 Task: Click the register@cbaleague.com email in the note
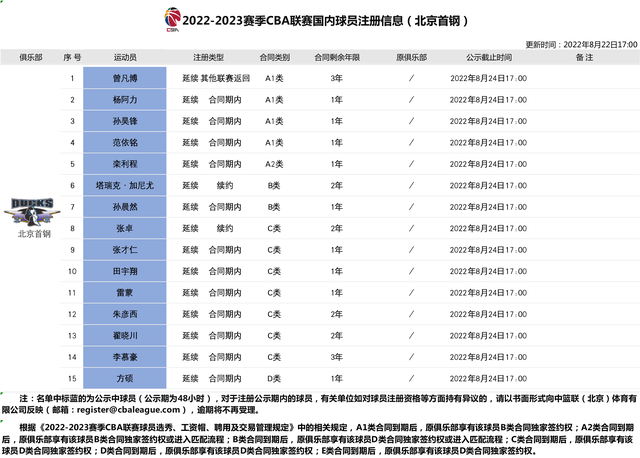(x=129, y=410)
